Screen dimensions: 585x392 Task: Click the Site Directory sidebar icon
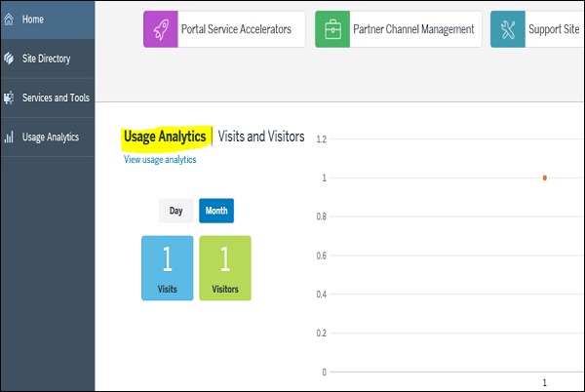pos(9,59)
